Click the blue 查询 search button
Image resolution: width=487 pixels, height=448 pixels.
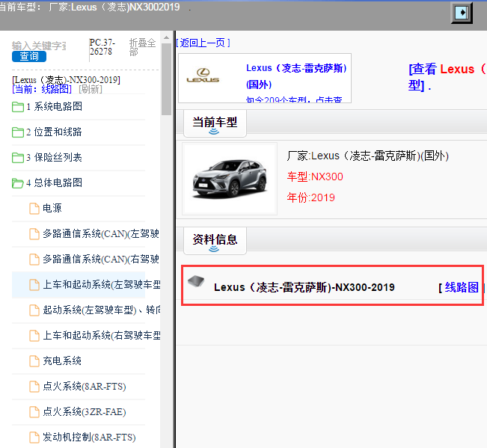[x=29, y=56]
